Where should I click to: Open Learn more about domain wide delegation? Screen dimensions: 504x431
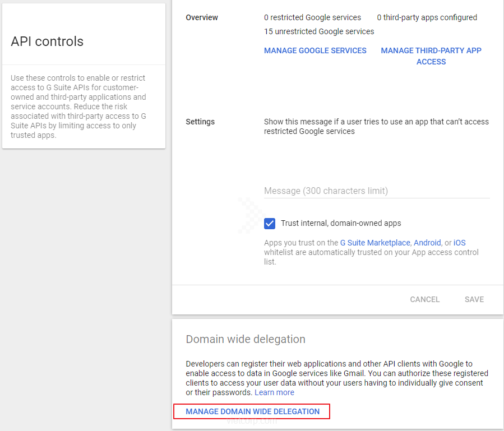point(274,392)
